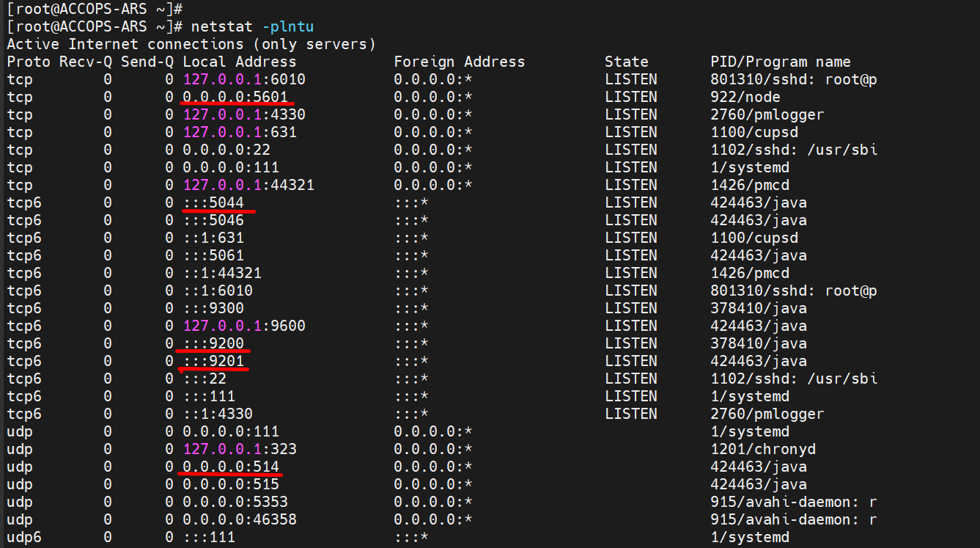Screen dimensions: 980x548
Task: Click the underlined :::9201 address
Action: [x=213, y=361]
